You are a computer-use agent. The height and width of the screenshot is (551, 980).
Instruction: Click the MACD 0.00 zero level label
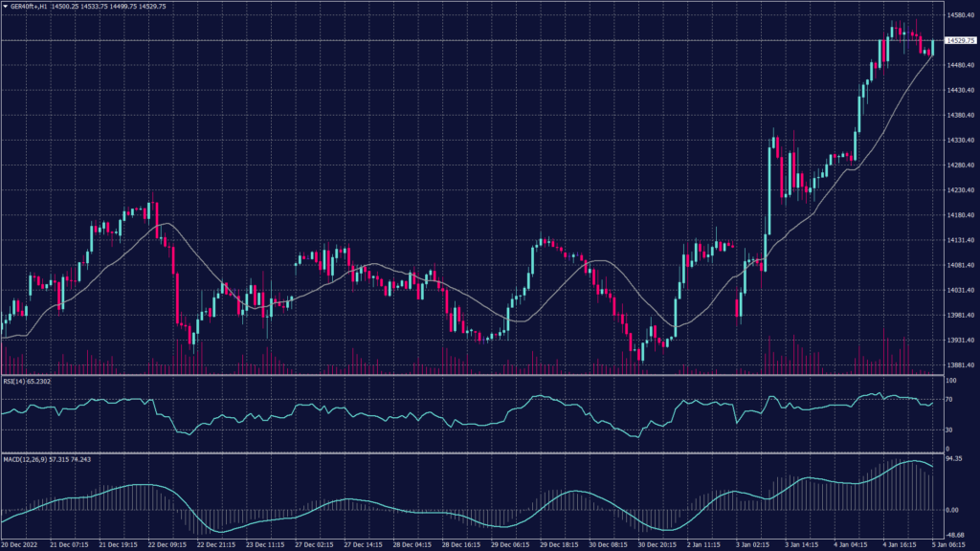[x=951, y=510]
